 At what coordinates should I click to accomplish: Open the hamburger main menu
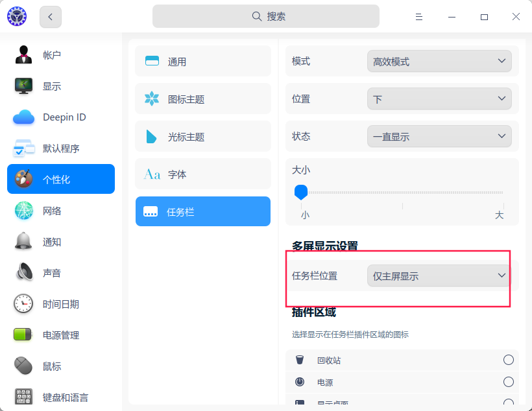(419, 17)
